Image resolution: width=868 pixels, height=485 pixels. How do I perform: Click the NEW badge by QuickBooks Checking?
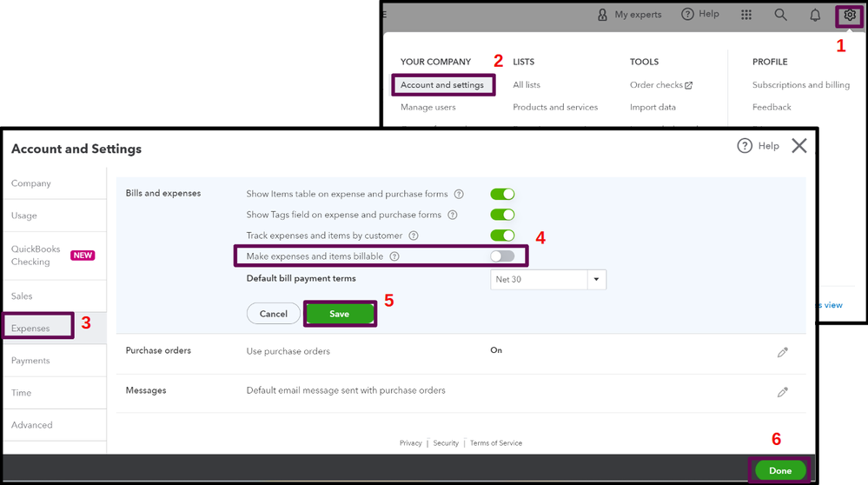83,256
